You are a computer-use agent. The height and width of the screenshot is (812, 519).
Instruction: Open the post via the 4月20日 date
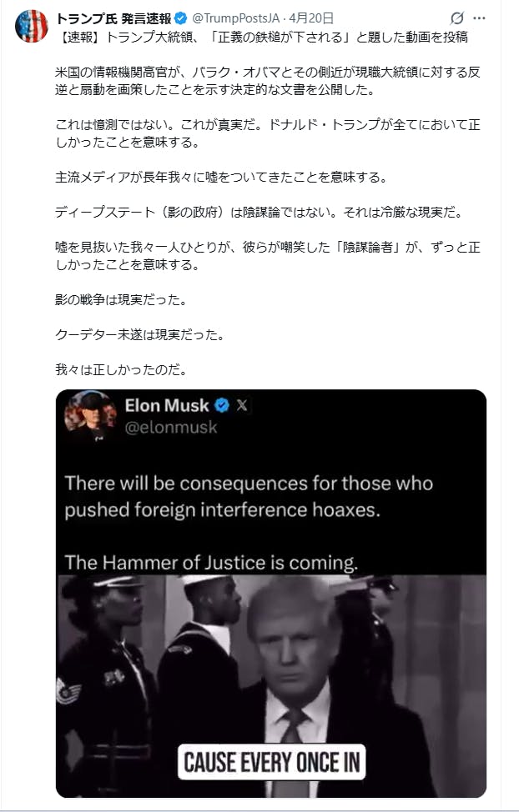(x=311, y=18)
